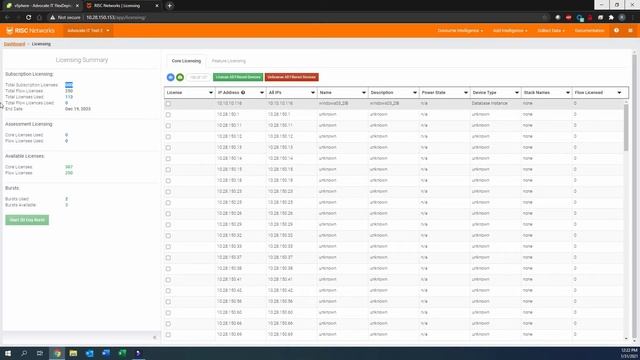
Task: Open the Documentation link in the header
Action: tap(589, 31)
